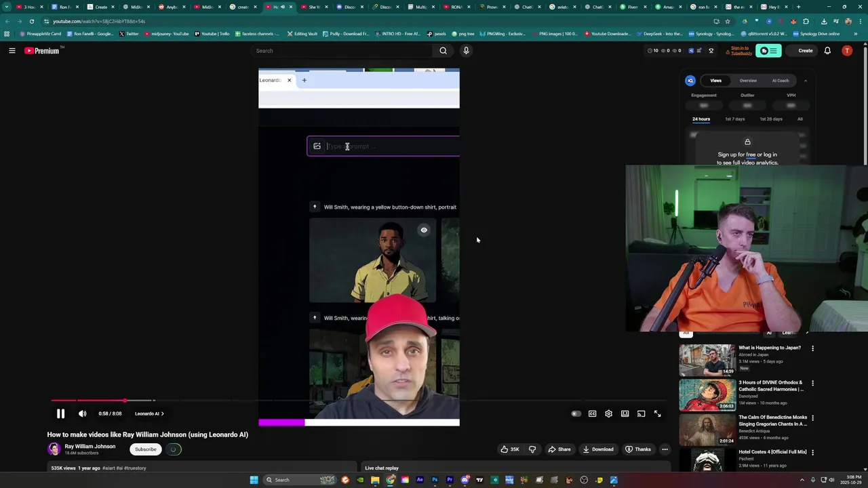Screen dimensions: 868x488
Task: Click the 'free' sign up link
Action: 751,155
